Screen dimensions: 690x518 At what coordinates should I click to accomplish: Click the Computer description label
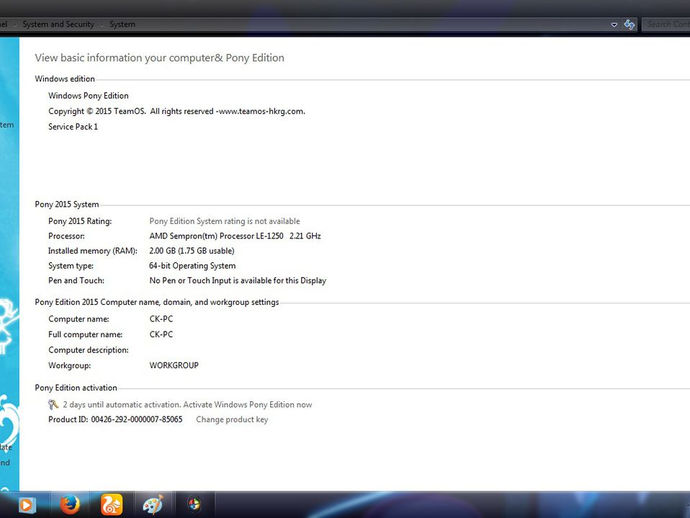88,350
